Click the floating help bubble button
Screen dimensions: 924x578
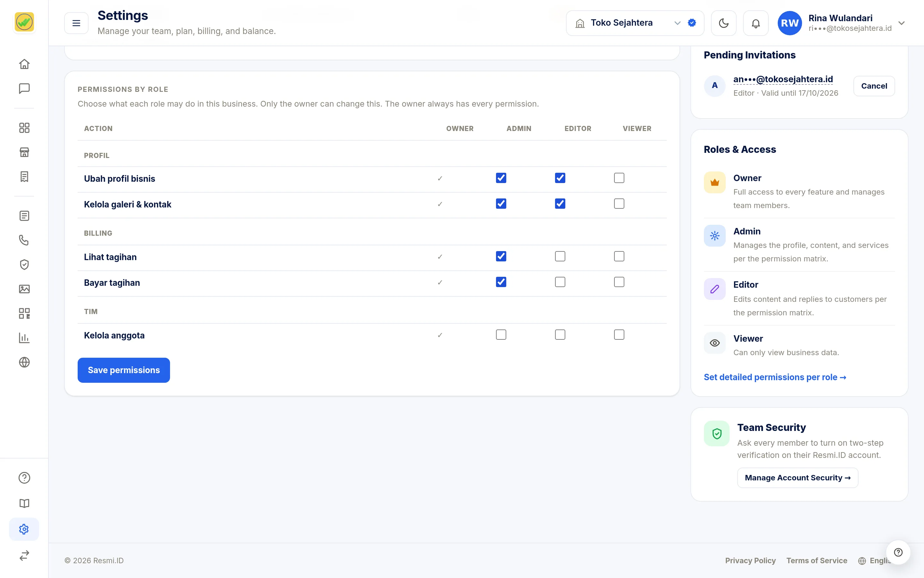898,552
